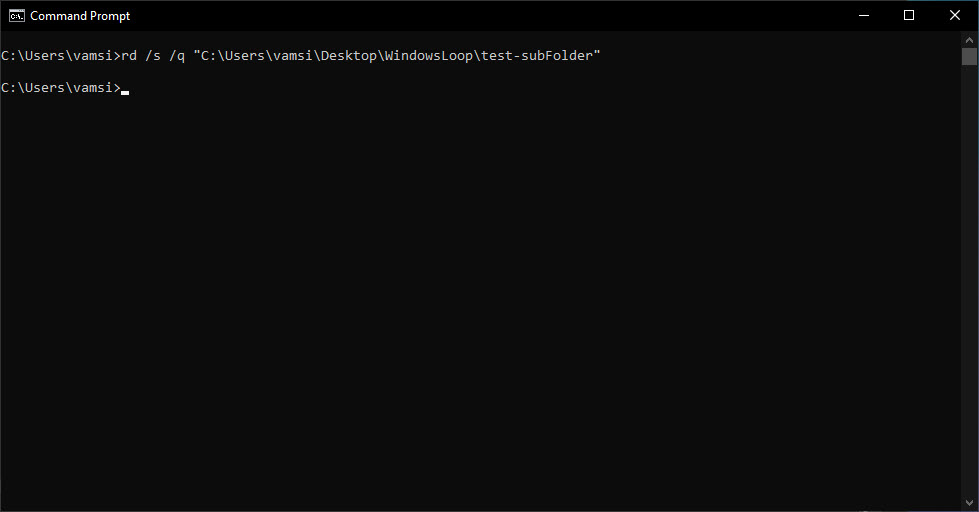Click the scrollbar down arrow

pyautogui.click(x=969, y=503)
